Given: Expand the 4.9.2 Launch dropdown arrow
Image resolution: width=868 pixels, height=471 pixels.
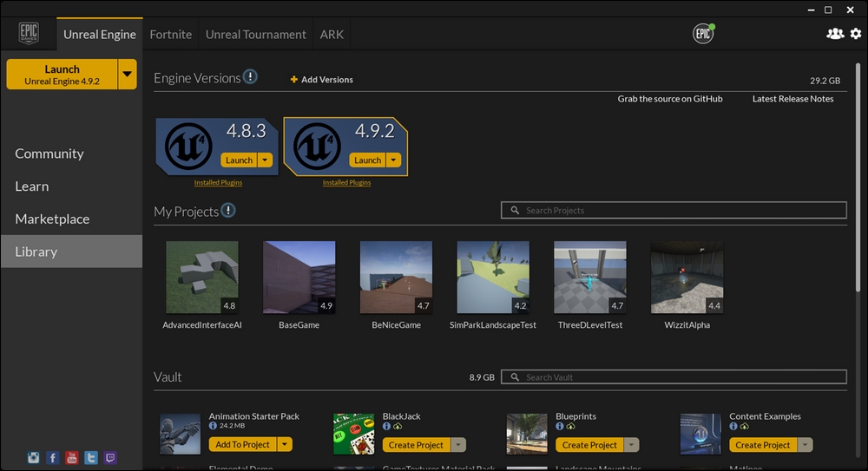Looking at the screenshot, I should click(393, 160).
